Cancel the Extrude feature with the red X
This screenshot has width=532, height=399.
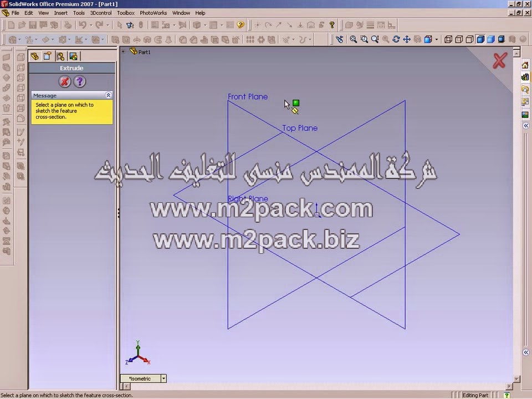(64, 82)
